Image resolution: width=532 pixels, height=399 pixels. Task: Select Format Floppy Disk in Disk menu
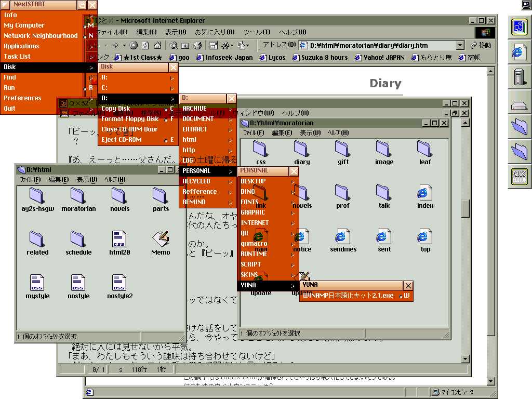(138, 119)
